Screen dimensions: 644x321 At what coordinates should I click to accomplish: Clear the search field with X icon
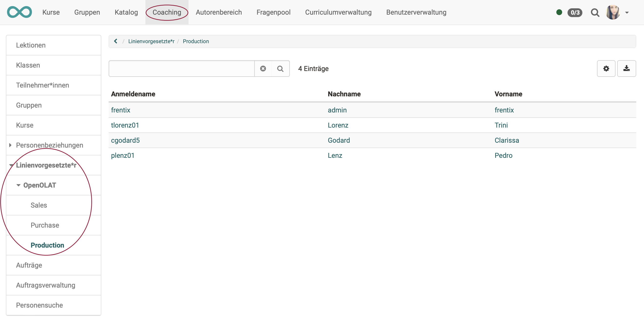point(263,68)
